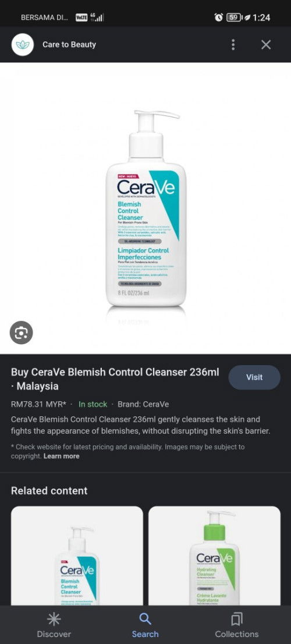Tap the battery indicator in status bar

[234, 17]
